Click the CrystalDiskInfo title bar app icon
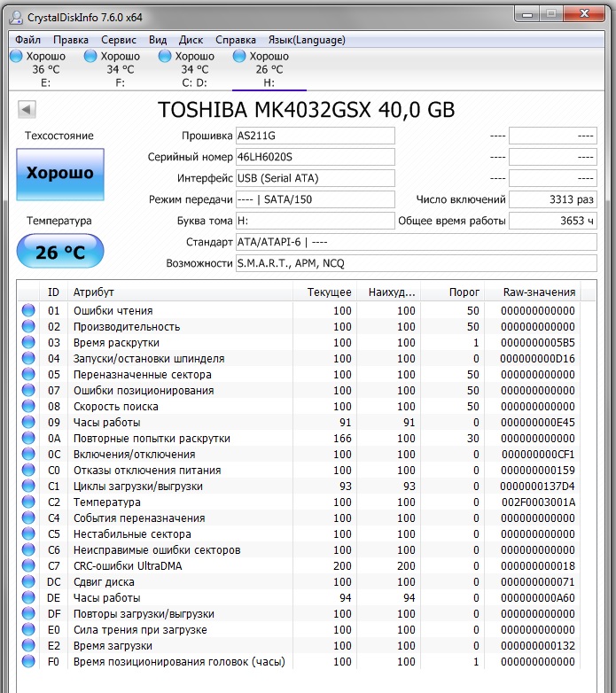 coord(16,17)
